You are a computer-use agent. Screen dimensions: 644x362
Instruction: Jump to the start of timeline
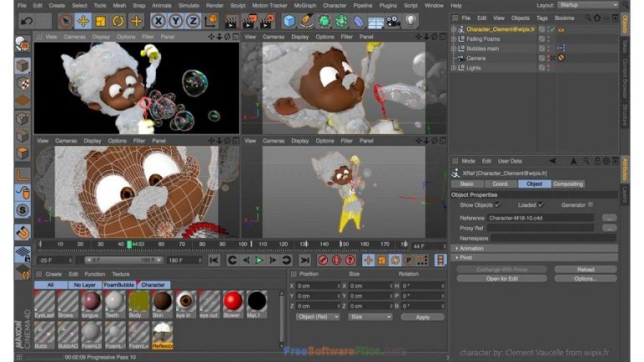click(214, 261)
